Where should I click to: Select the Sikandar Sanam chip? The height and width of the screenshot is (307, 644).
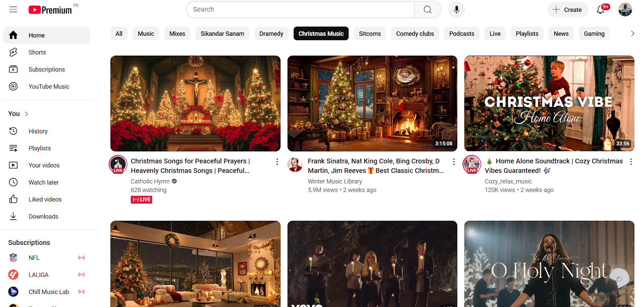point(222,33)
